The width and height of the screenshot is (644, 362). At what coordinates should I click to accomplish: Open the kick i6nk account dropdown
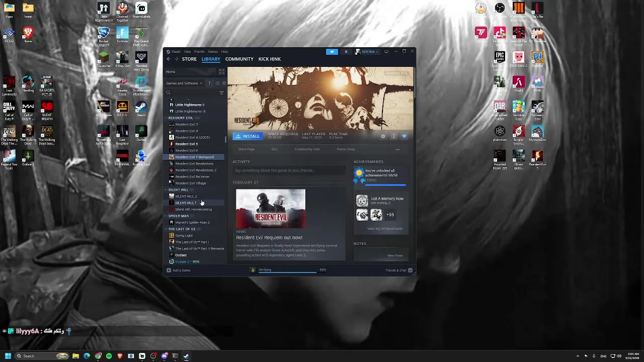click(x=367, y=51)
